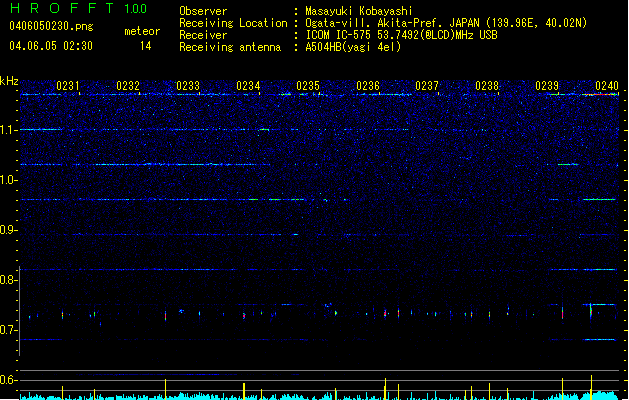Click the Observer field label
The height and width of the screenshot is (400, 629).
click(203, 11)
